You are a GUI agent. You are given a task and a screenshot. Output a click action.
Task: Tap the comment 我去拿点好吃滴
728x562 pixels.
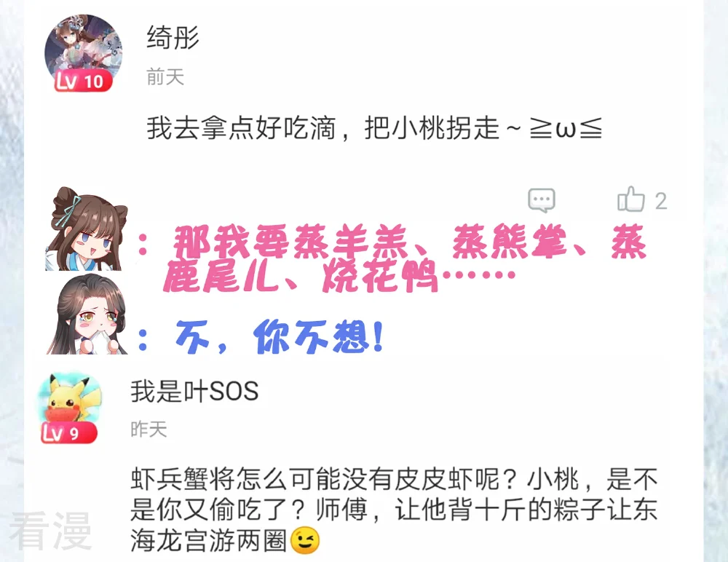coord(374,128)
